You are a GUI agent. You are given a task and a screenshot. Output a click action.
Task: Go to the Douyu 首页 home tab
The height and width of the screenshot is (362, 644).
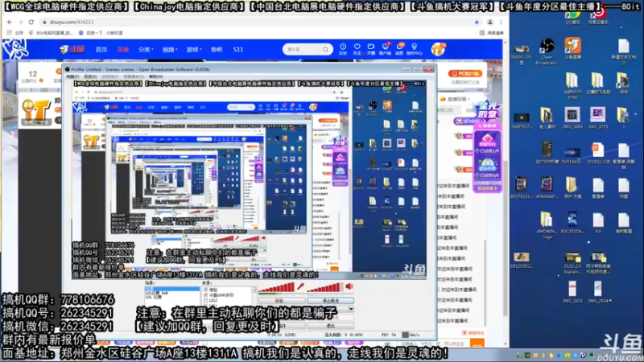tap(101, 49)
